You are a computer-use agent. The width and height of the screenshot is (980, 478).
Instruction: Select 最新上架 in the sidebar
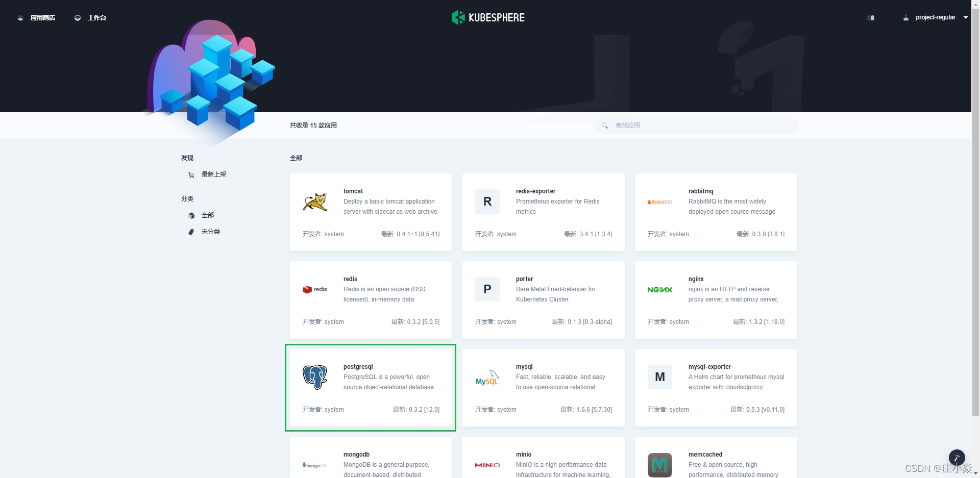coord(214,174)
